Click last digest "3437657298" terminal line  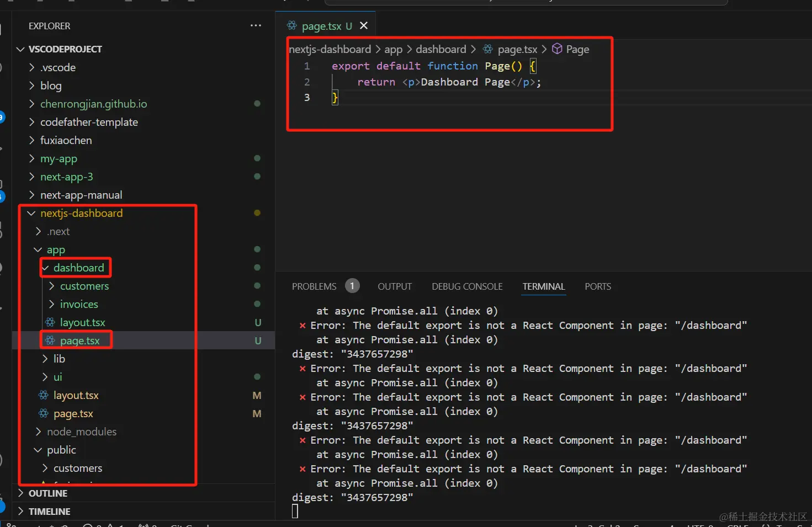click(x=353, y=497)
